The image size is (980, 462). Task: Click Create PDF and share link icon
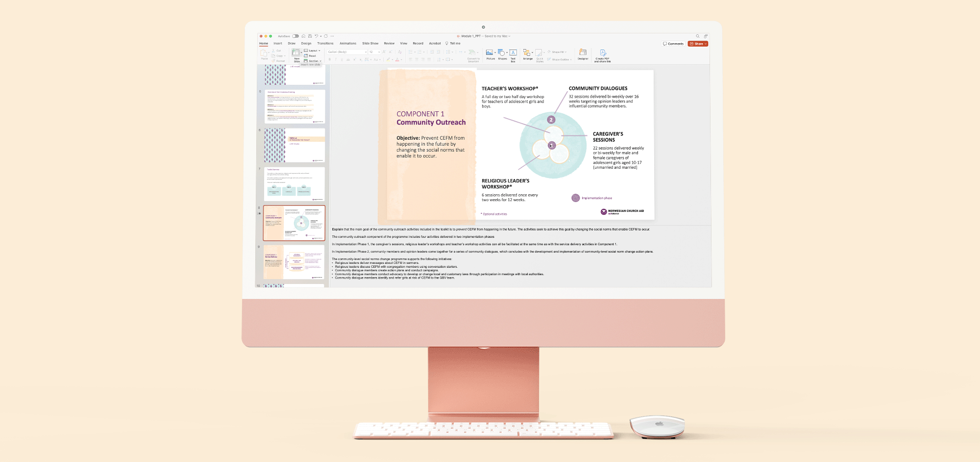click(x=603, y=52)
